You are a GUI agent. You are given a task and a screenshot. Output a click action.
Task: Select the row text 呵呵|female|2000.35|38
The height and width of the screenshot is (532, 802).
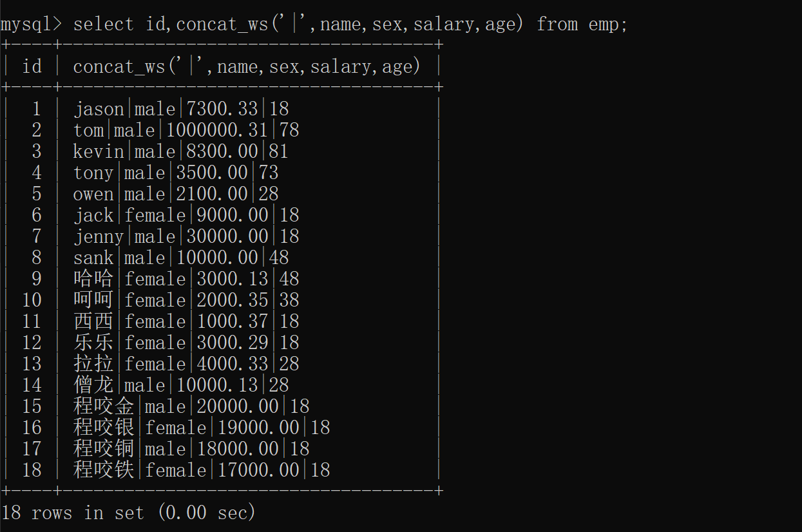pos(186,300)
